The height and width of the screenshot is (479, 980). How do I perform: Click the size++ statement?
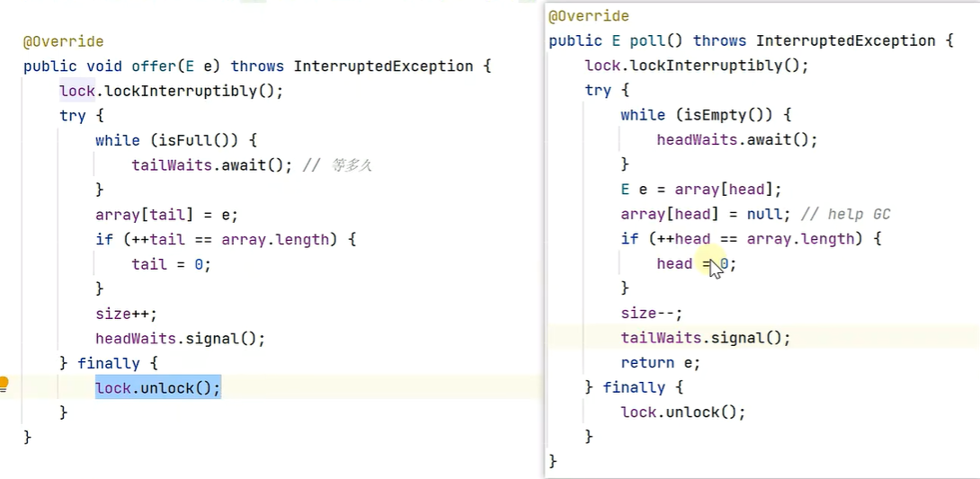point(126,314)
